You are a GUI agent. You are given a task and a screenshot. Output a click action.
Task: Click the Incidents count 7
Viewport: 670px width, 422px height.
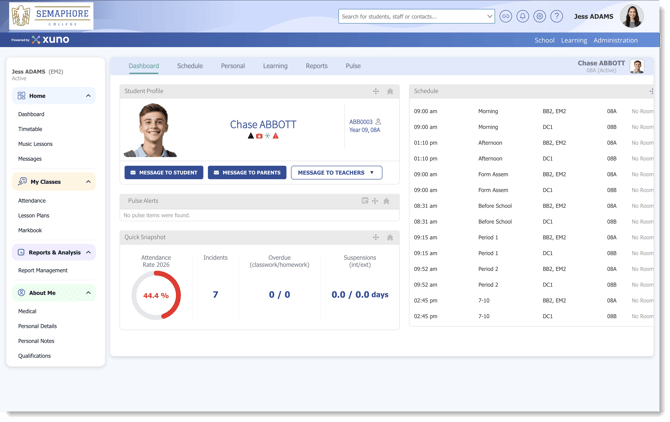[x=215, y=295]
